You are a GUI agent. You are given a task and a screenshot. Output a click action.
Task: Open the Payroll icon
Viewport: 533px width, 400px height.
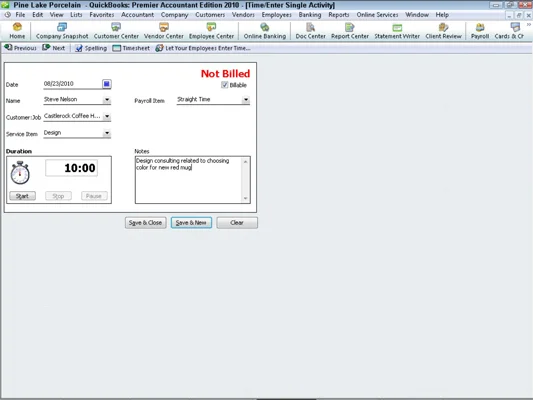coord(480,31)
